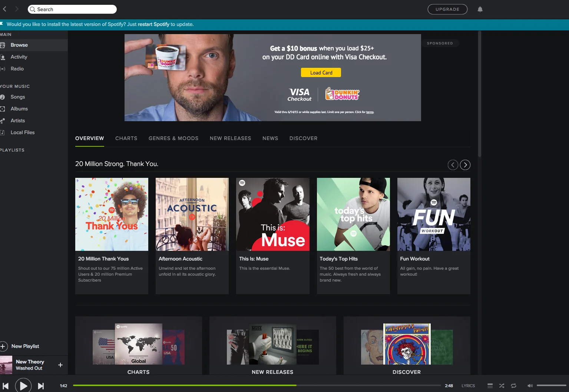Click the restart Spotify link in banner

[x=153, y=24]
